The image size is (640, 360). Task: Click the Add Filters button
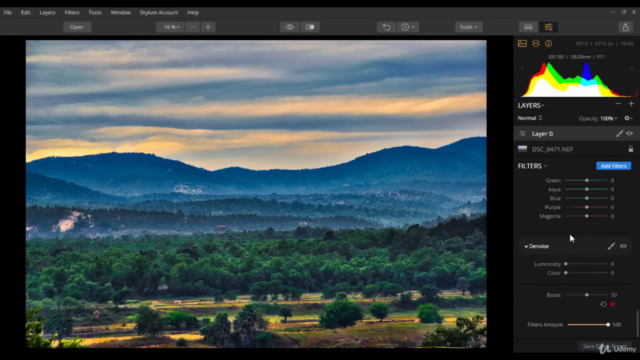click(613, 166)
